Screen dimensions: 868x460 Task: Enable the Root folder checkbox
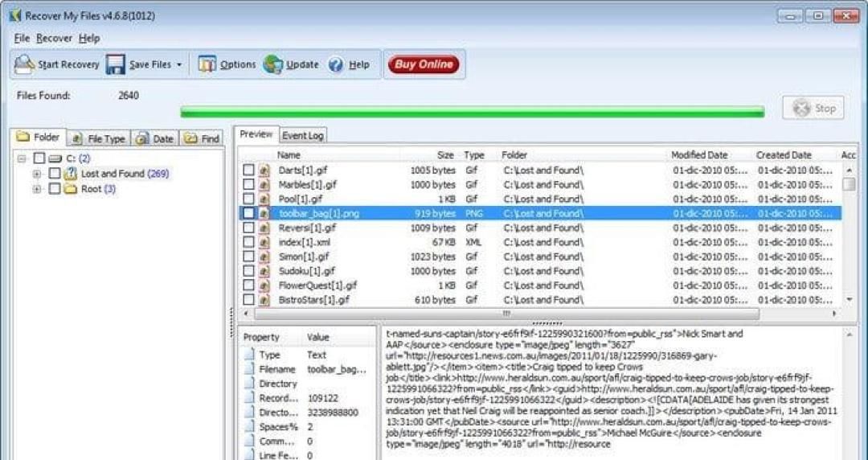55,189
